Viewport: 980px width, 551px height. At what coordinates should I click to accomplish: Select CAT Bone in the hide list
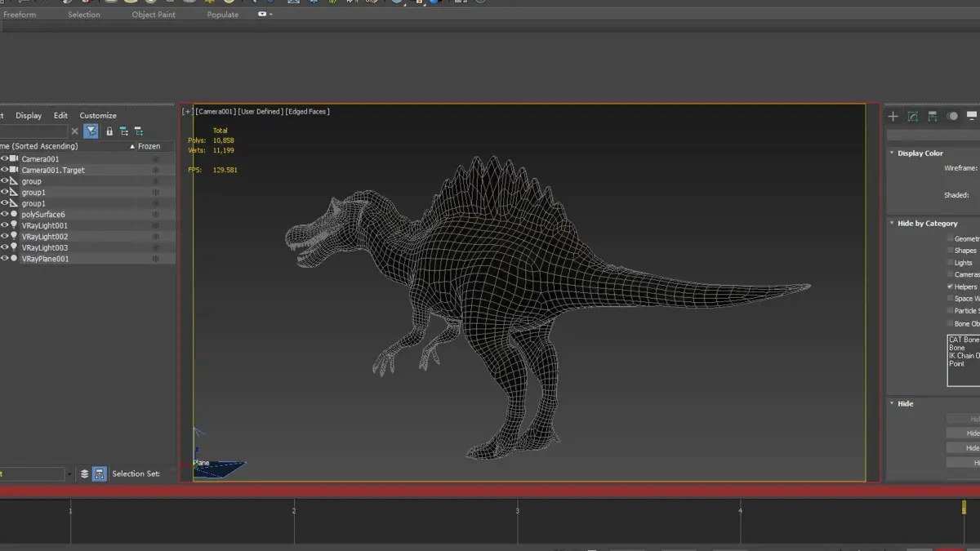click(964, 340)
